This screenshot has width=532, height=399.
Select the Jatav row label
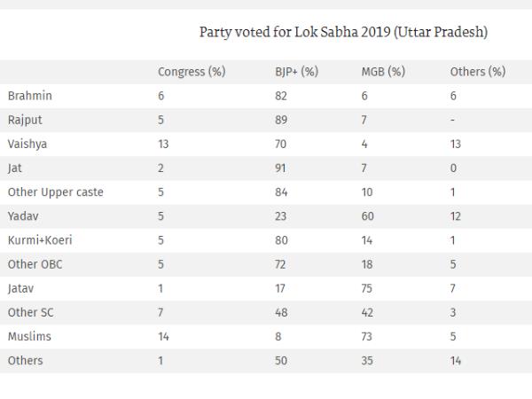click(x=21, y=288)
